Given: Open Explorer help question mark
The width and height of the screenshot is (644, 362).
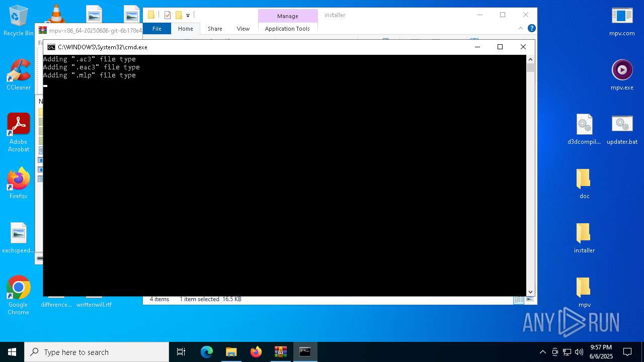Looking at the screenshot, I should pyautogui.click(x=531, y=28).
